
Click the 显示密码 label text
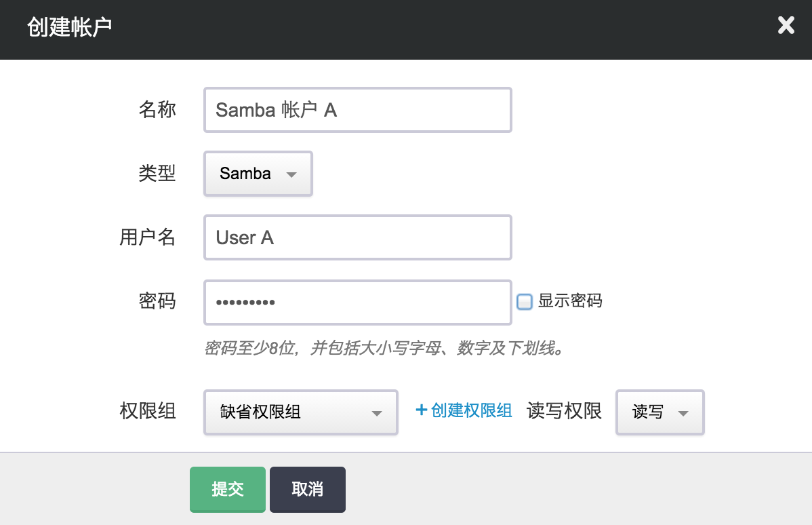coord(569,301)
